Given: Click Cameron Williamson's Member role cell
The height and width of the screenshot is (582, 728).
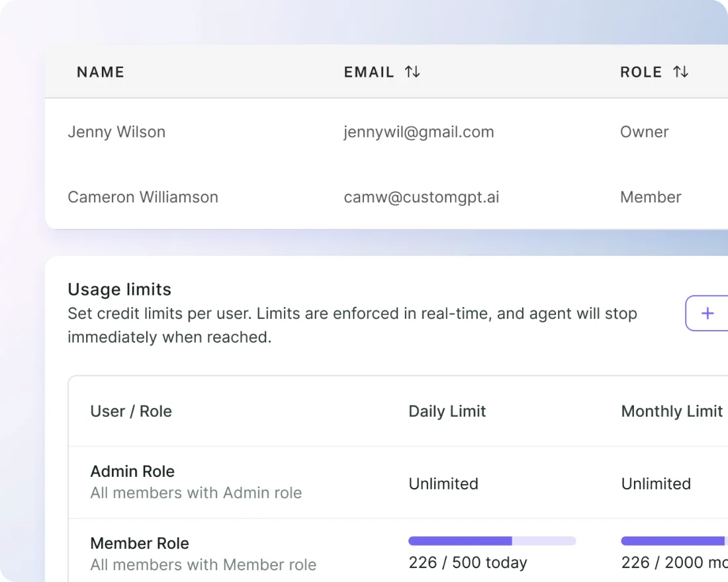Looking at the screenshot, I should [651, 197].
